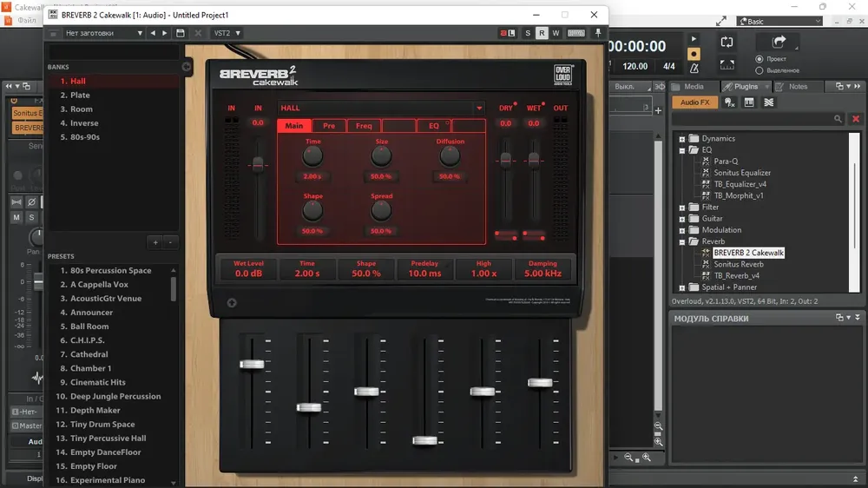
Task: Toggle the R automation read button
Action: pos(542,33)
